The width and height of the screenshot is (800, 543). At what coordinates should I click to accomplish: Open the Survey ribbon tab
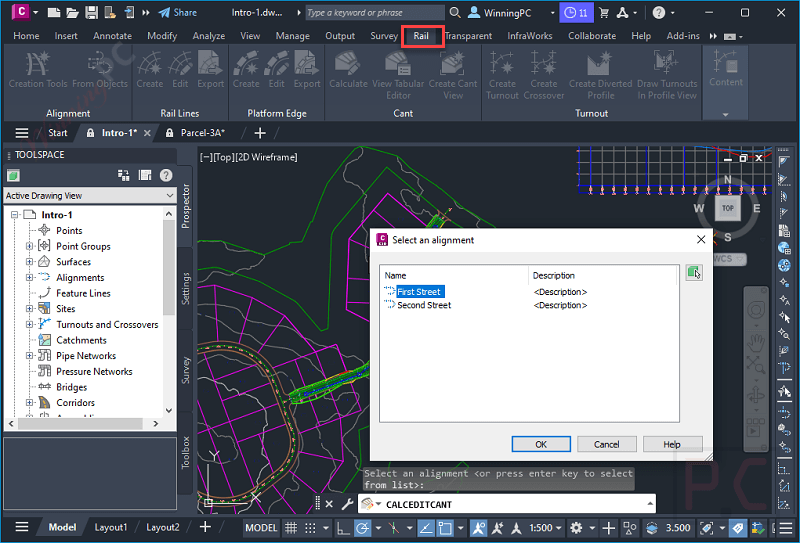(x=384, y=36)
